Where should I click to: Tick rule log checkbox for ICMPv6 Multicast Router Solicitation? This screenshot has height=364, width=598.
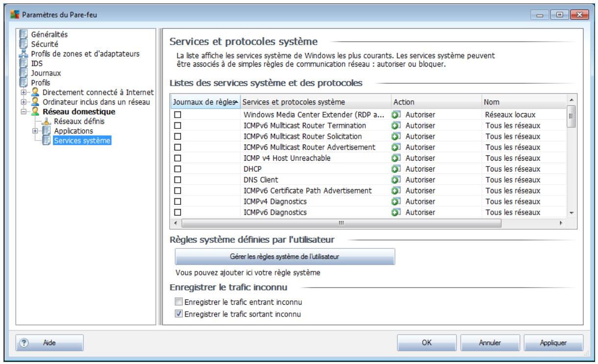click(178, 136)
